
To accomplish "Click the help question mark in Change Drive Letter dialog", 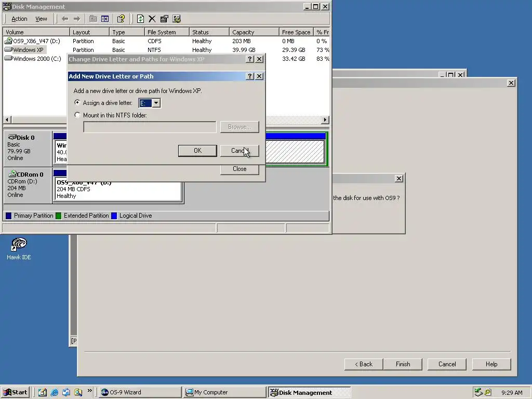I will [250, 59].
